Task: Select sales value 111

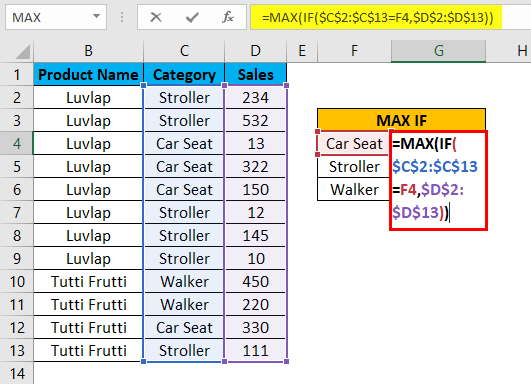Action: [256, 350]
